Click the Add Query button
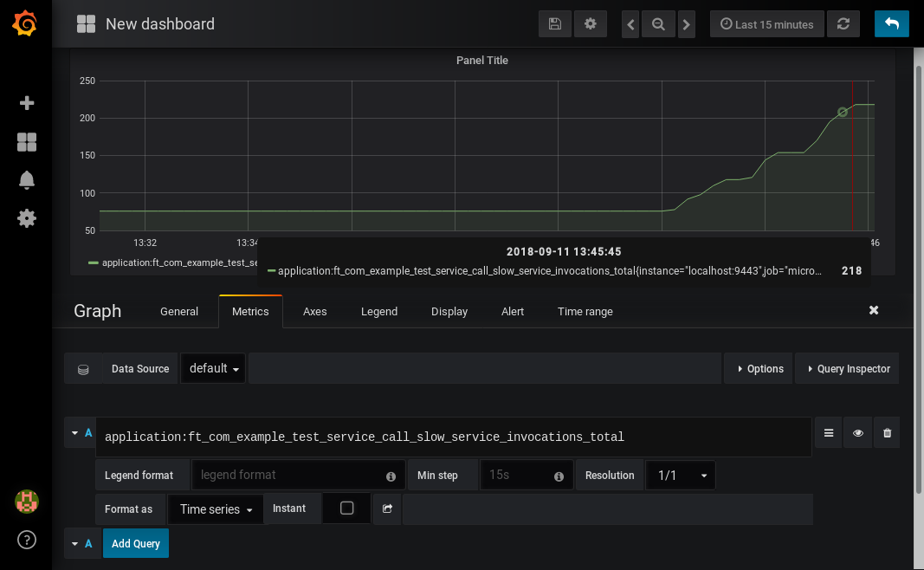Image resolution: width=924 pixels, height=570 pixels. point(136,543)
